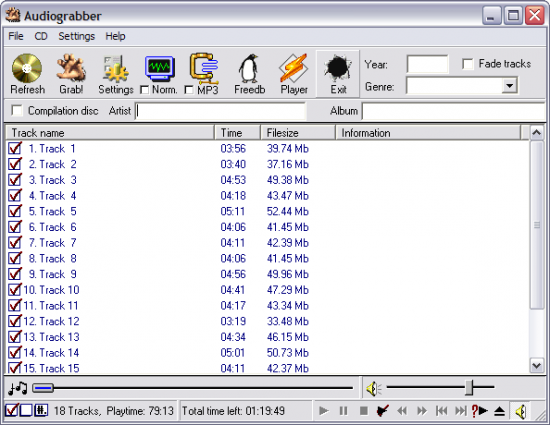Click the Album text field
Image resolution: width=550 pixels, height=425 pixels.
(454, 111)
